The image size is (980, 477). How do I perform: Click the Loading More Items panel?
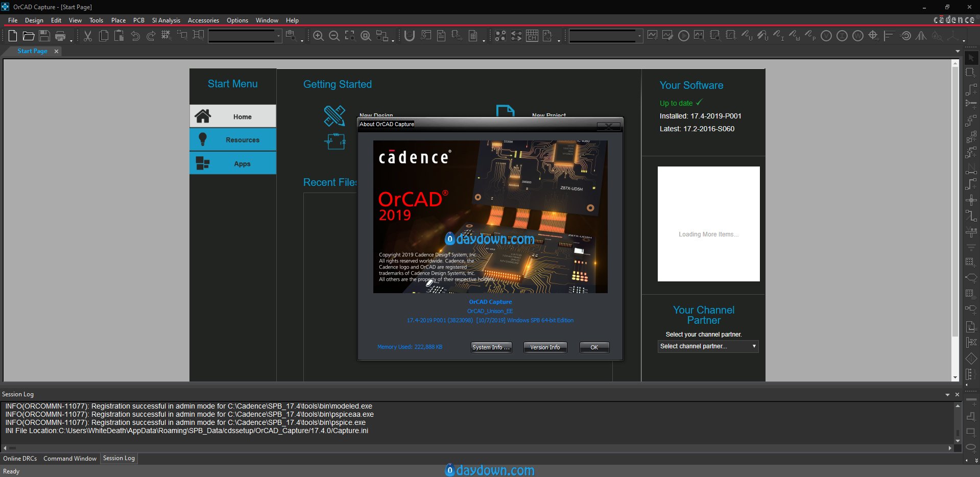[708, 224]
